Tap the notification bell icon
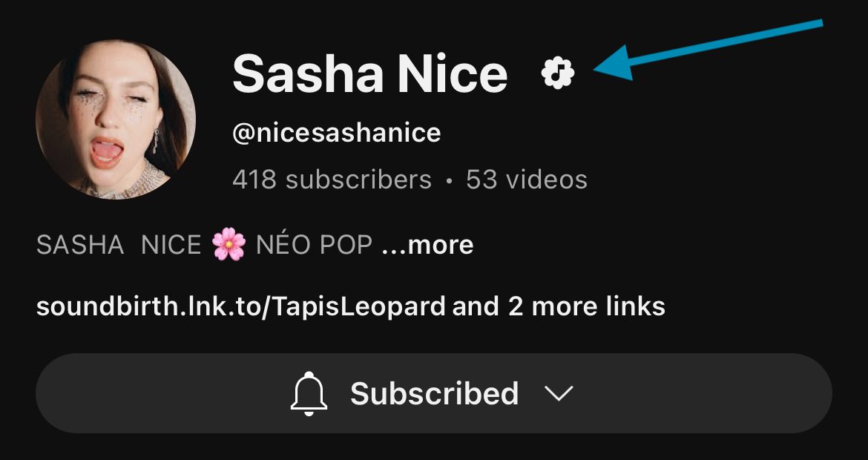Screen dimensions: 868x460 309,393
